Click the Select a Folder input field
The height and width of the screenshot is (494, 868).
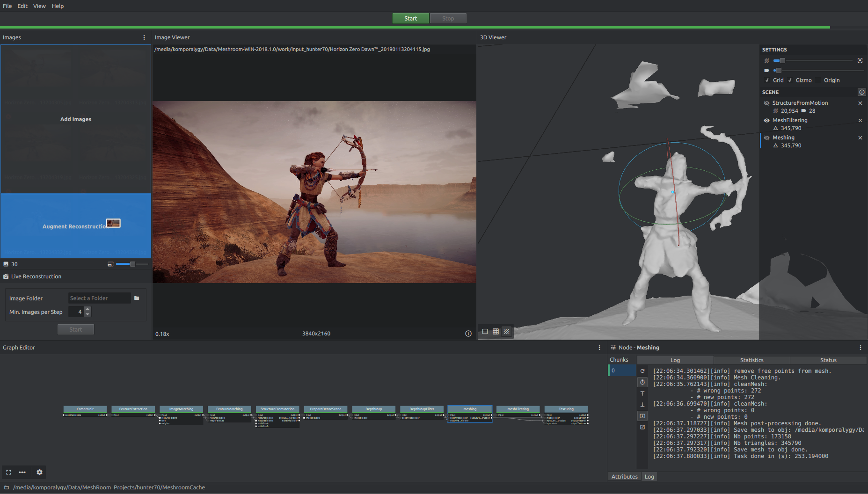99,298
